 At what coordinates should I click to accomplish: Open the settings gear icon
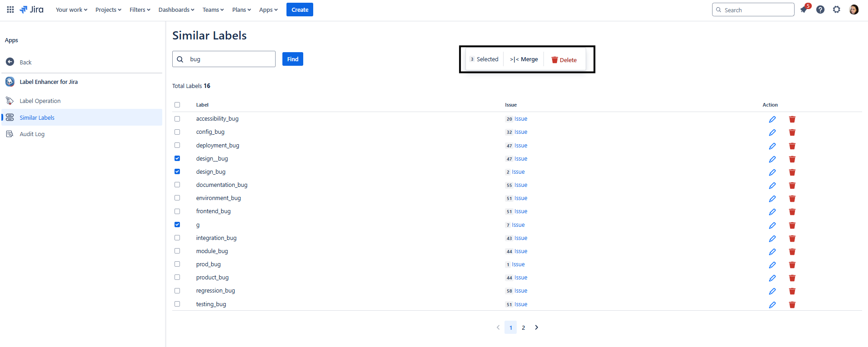coord(837,10)
